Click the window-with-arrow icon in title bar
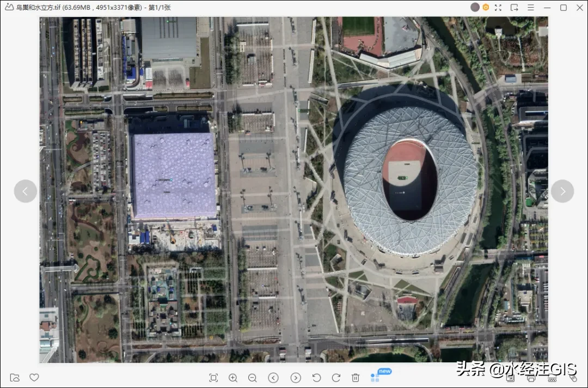 pyautogui.click(x=514, y=8)
